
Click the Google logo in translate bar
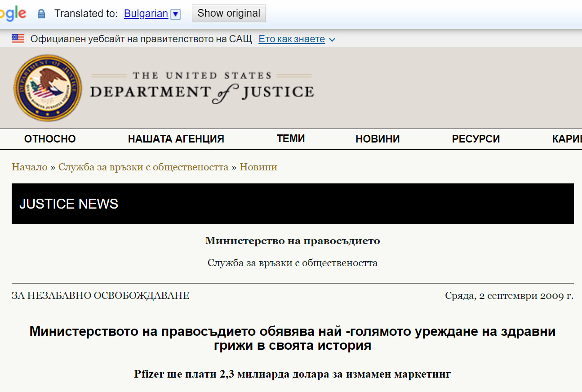(x=13, y=13)
